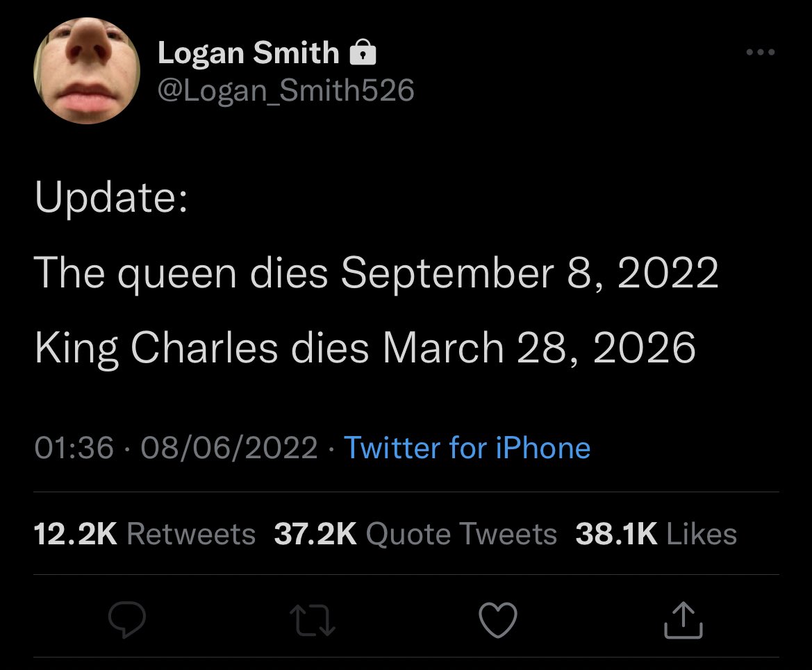Image resolution: width=812 pixels, height=670 pixels.
Task: Select the Twitter for iPhone source label
Action: (468, 448)
